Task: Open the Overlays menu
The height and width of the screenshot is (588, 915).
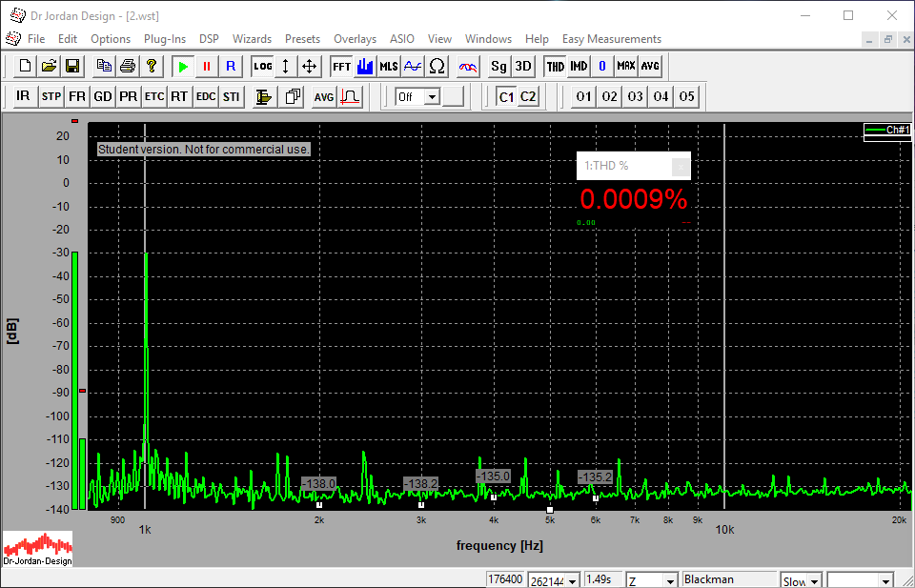Action: [355, 39]
